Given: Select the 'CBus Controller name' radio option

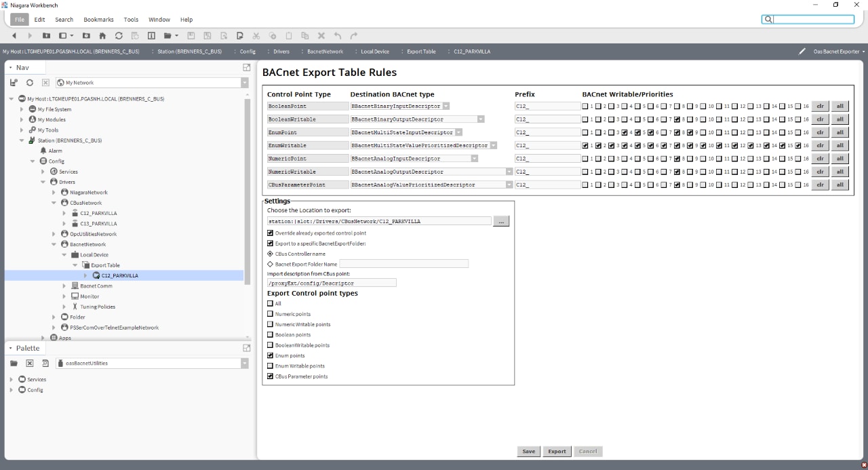Looking at the screenshot, I should tap(271, 254).
